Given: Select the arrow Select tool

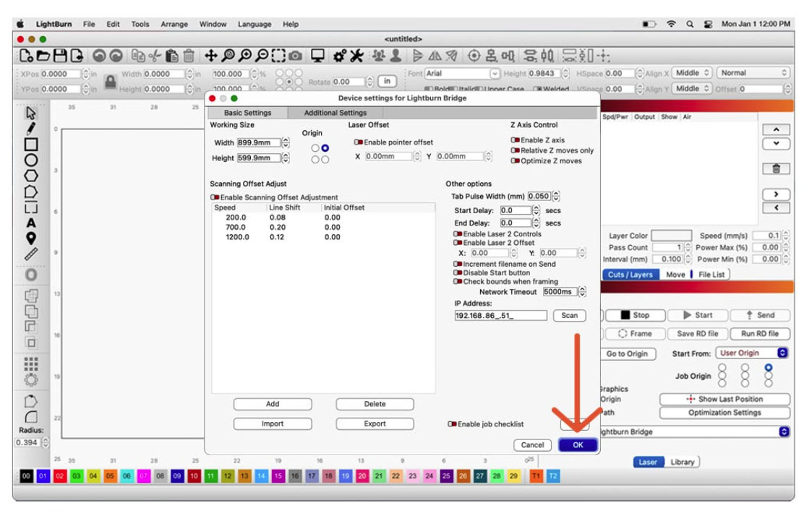Looking at the screenshot, I should (30, 113).
